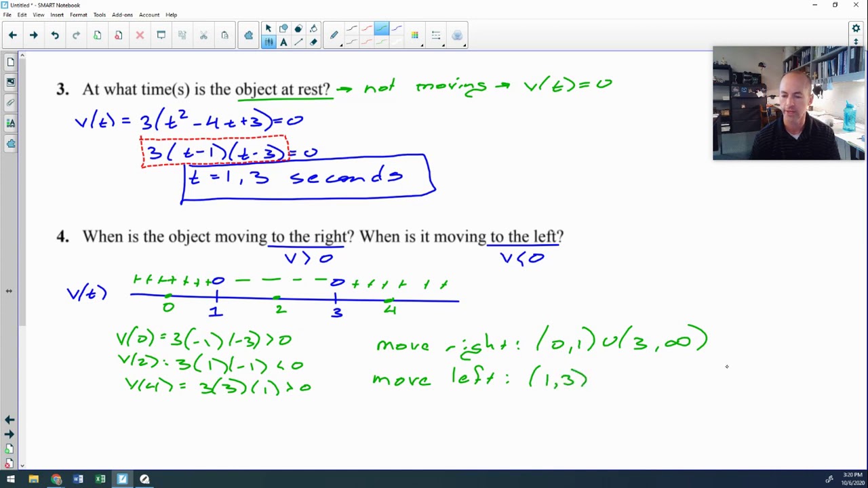Open the Insert menu
Viewport: 868px width, 488px height.
(57, 14)
